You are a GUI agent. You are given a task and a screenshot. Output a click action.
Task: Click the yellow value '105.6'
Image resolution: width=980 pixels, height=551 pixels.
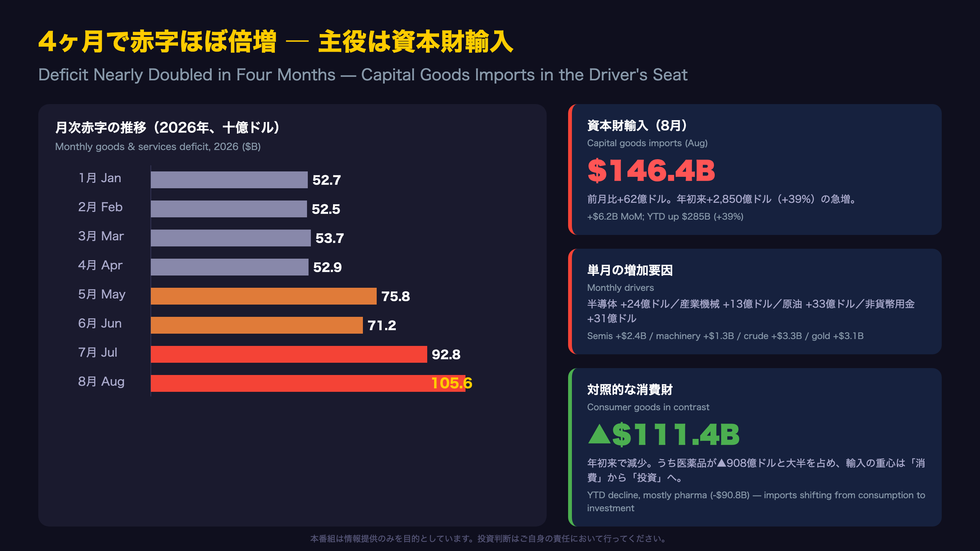point(452,383)
